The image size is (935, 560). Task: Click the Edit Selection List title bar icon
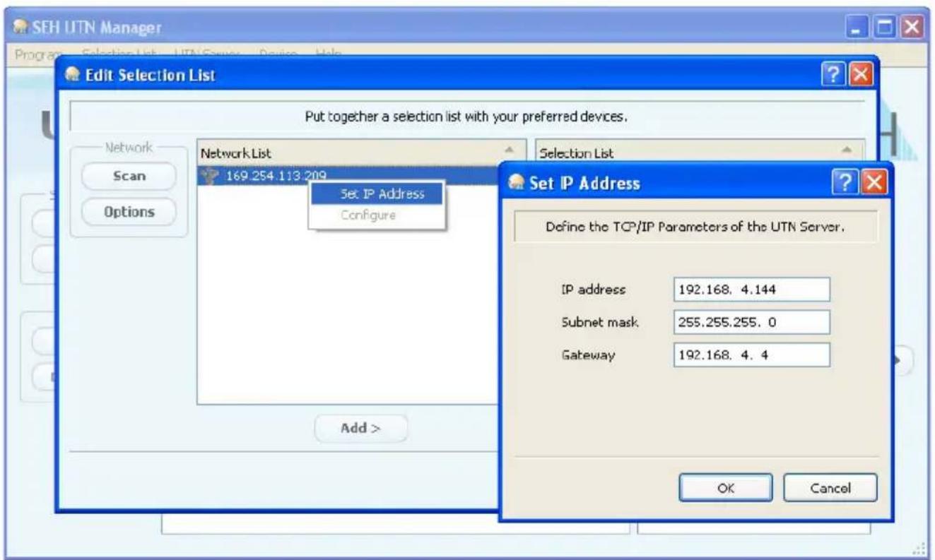point(73,76)
